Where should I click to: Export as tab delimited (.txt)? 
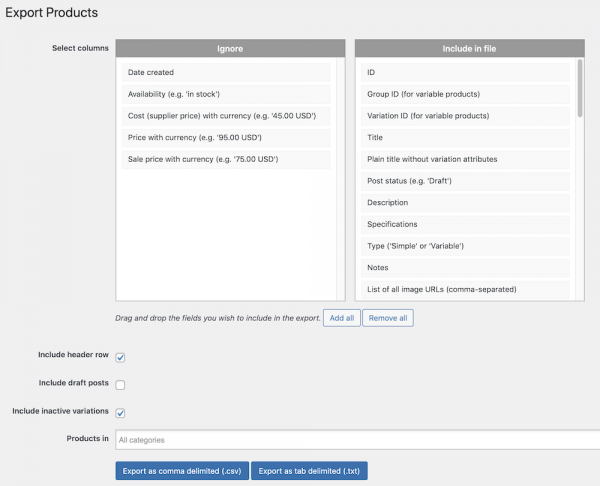pos(309,470)
